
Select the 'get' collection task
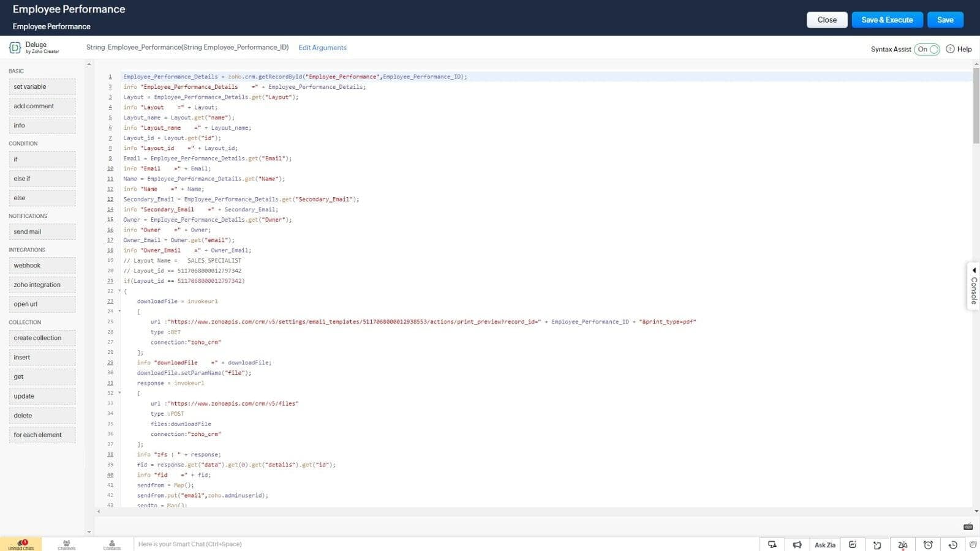[x=42, y=377]
